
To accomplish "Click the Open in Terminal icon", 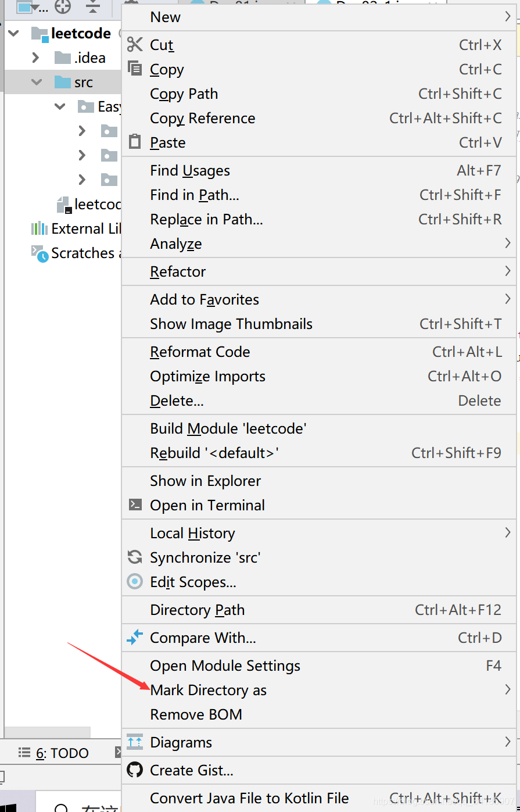I will [135, 505].
